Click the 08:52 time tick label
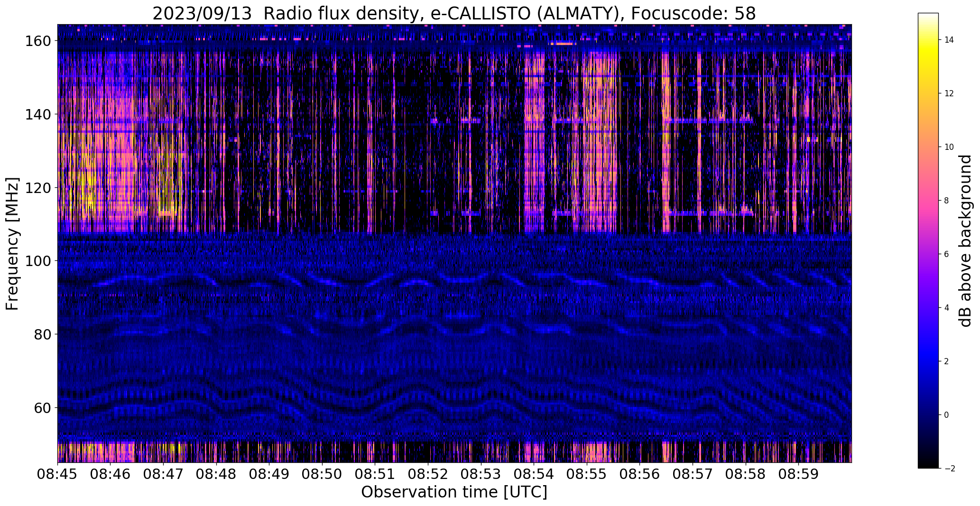980x506 pixels. pyautogui.click(x=428, y=474)
